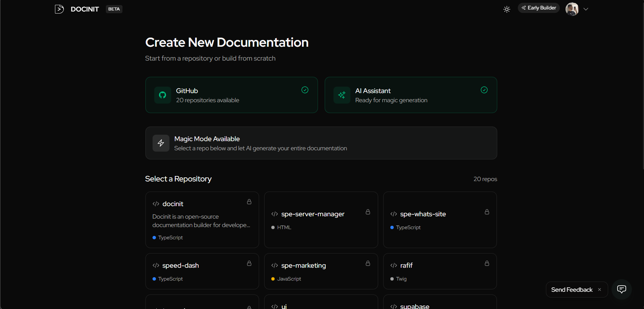Click the Magic Mode lightning bolt icon

coord(161,143)
